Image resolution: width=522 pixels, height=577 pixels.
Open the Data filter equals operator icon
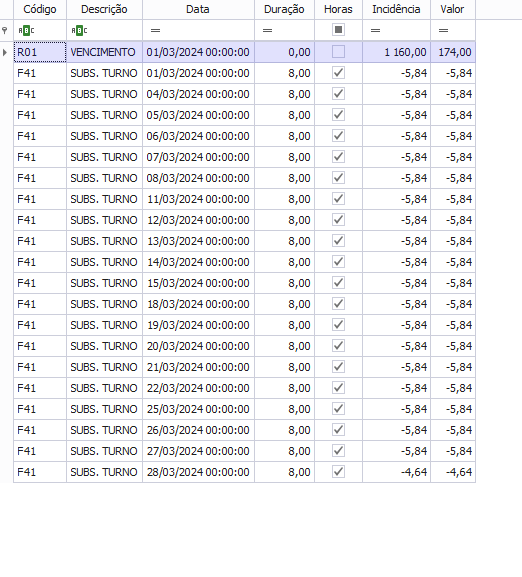(x=156, y=31)
